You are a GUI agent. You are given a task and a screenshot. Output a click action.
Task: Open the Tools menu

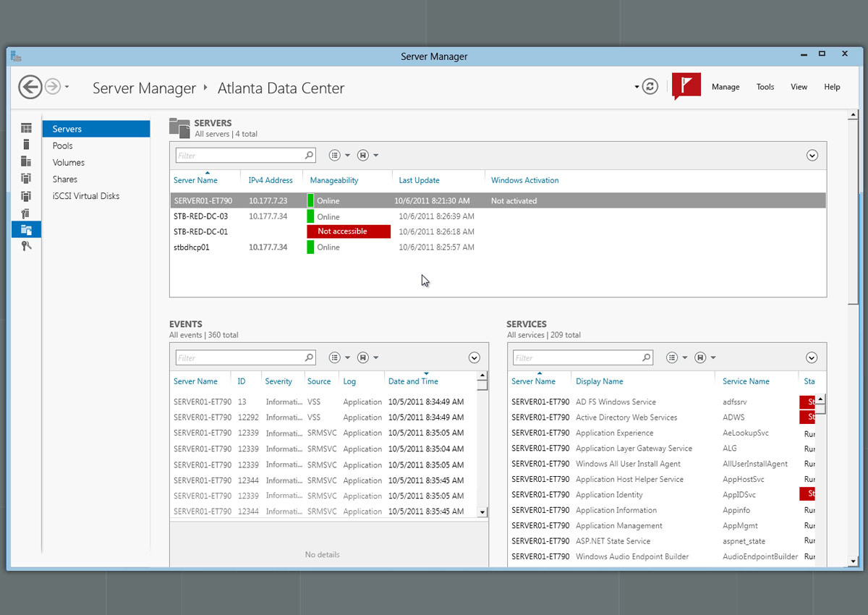point(765,87)
